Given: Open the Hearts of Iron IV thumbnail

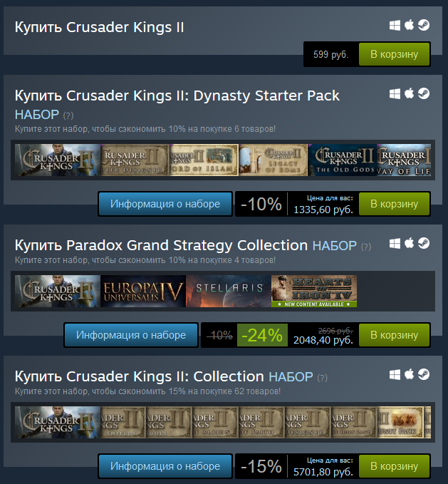Looking at the screenshot, I should 314,291.
